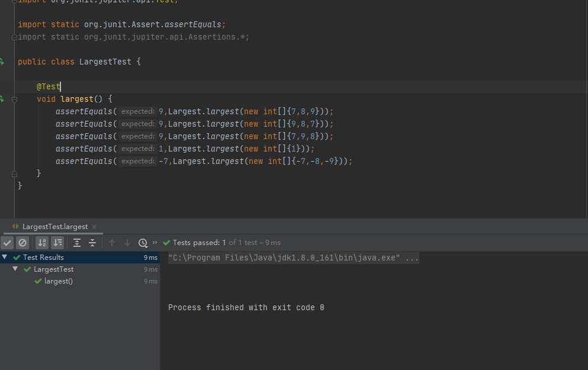Screen dimensions: 588x370
Task: Select the largest() test entry
Action: coord(58,281)
